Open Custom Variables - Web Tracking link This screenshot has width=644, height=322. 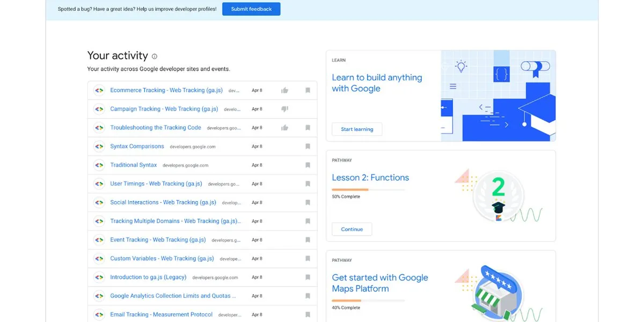[162, 259]
